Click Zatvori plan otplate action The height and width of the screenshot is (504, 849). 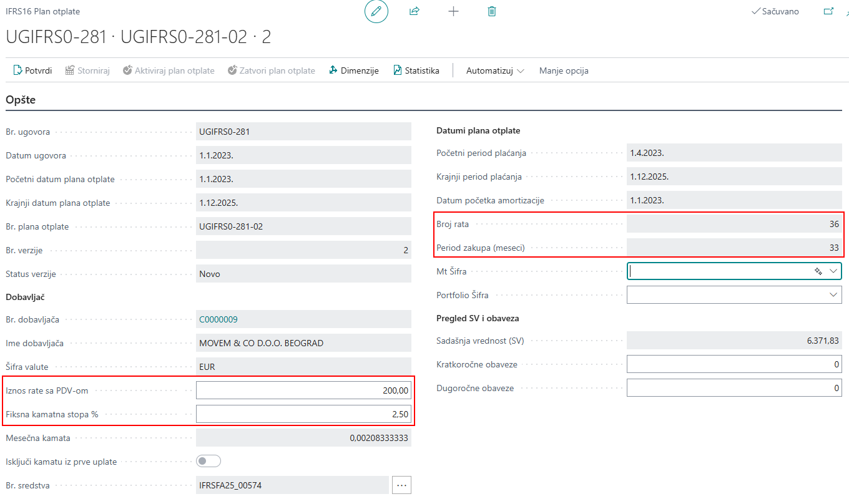272,70
